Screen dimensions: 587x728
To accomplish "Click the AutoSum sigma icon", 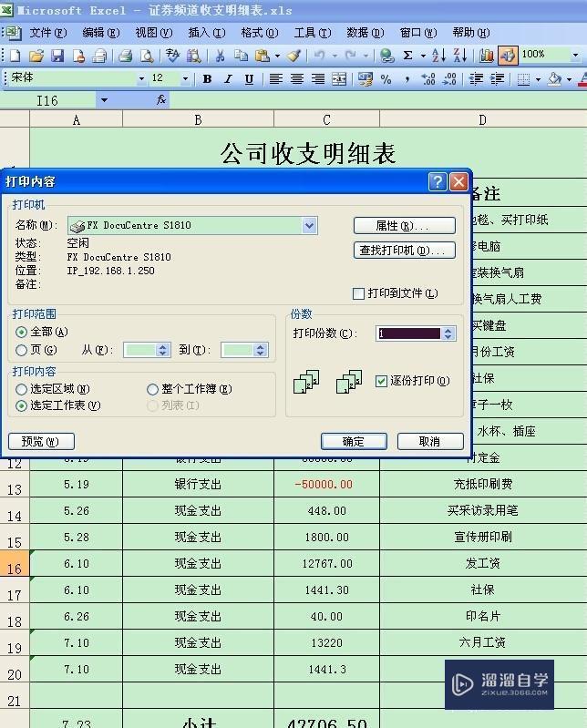I will pos(407,56).
